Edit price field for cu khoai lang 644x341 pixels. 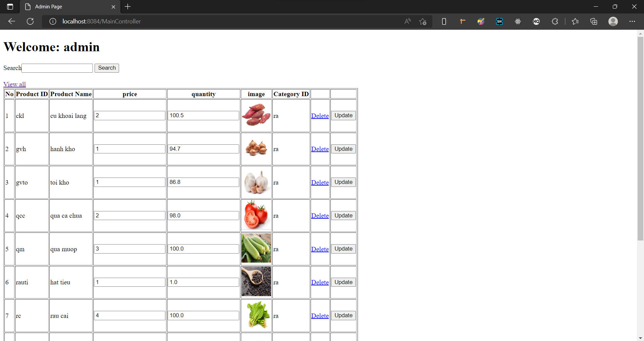coord(129,116)
